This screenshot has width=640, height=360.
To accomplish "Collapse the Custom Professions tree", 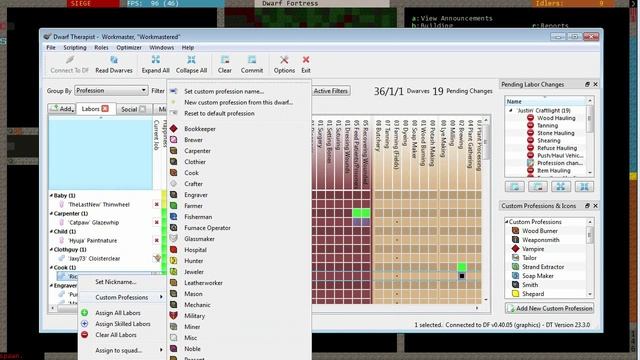I will pos(507,222).
